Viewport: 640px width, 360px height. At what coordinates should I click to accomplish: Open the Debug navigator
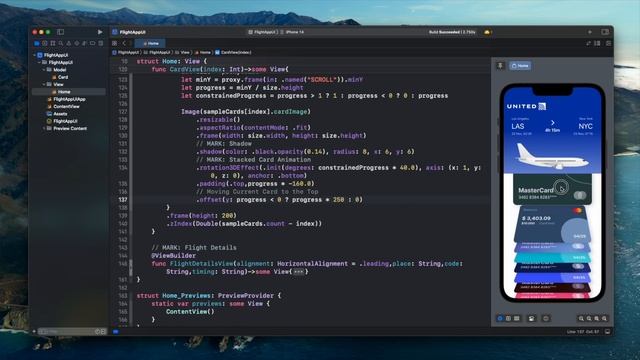(84, 43)
